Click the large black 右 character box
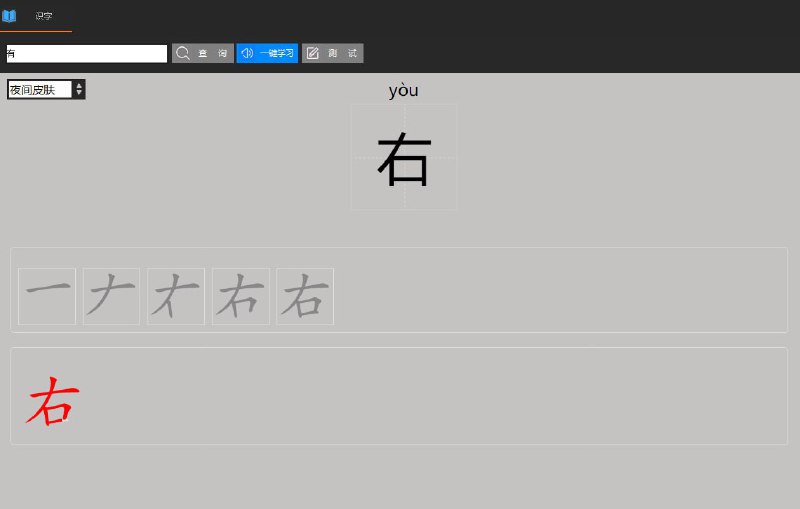The image size is (800, 509). pyautogui.click(x=404, y=158)
